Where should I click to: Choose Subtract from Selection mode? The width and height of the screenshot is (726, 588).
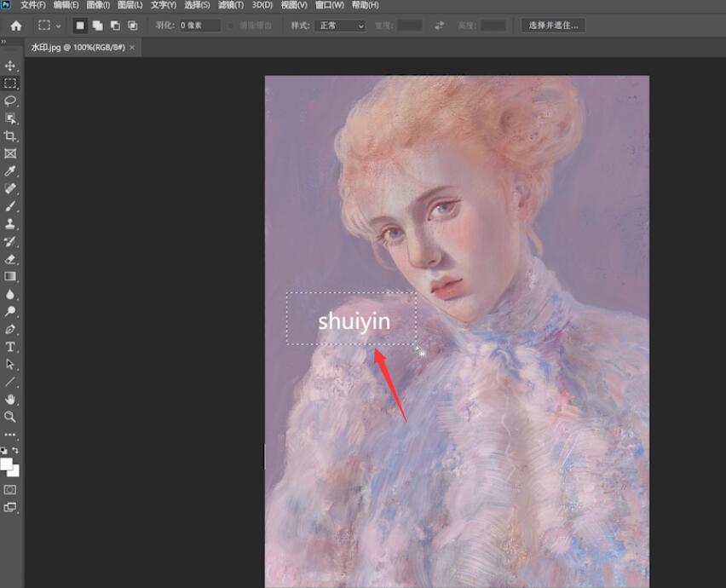[x=115, y=26]
